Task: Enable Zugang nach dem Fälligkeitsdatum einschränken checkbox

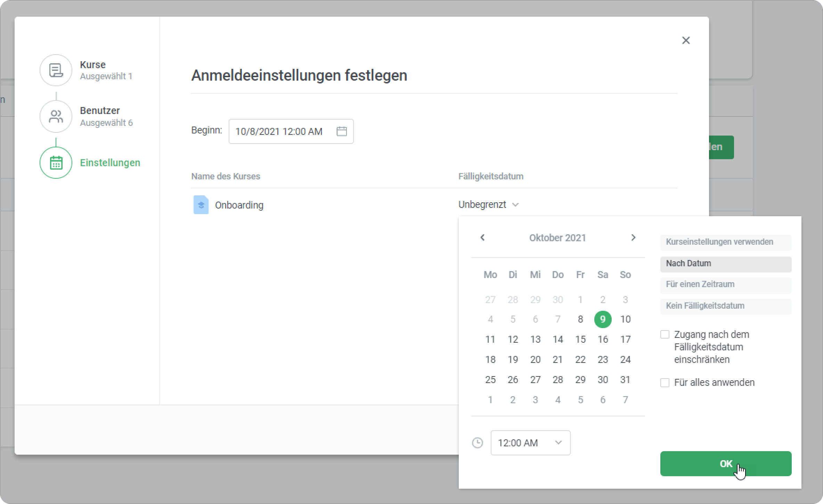Action: (665, 334)
